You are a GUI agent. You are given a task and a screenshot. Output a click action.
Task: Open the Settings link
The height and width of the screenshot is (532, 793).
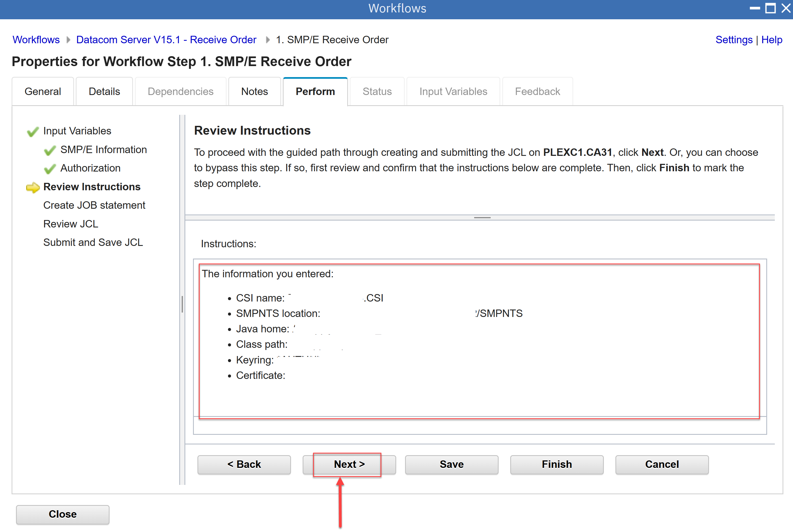click(734, 40)
